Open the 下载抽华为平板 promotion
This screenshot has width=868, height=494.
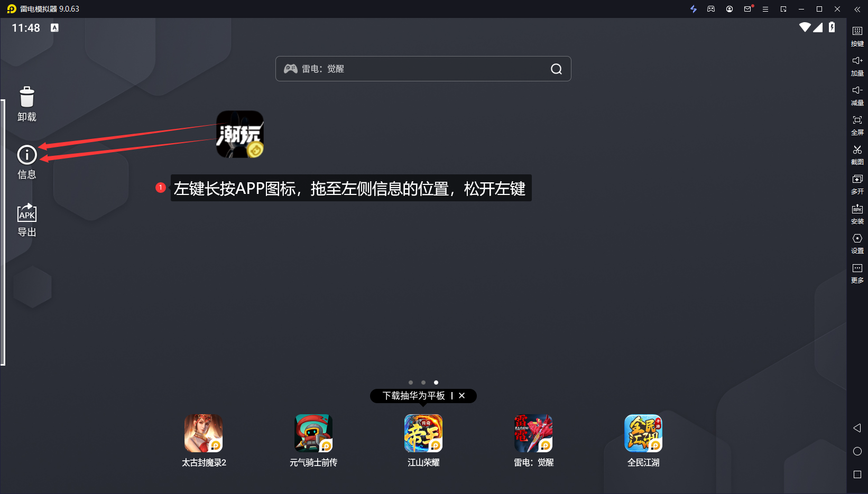[x=414, y=396]
